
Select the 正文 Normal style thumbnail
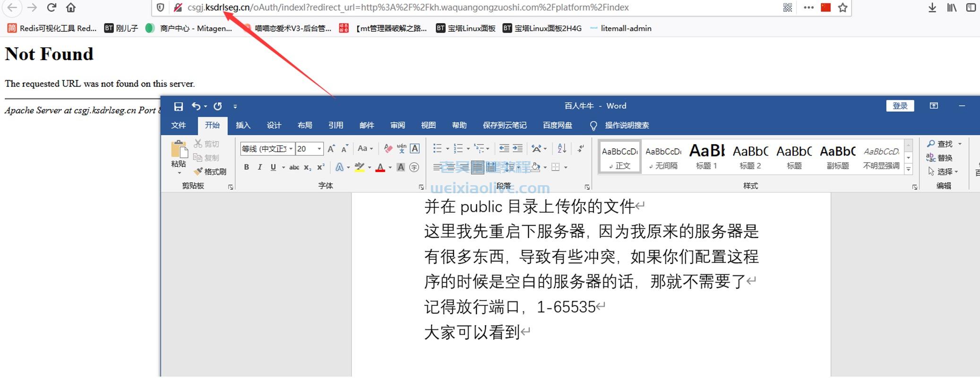[x=619, y=156]
